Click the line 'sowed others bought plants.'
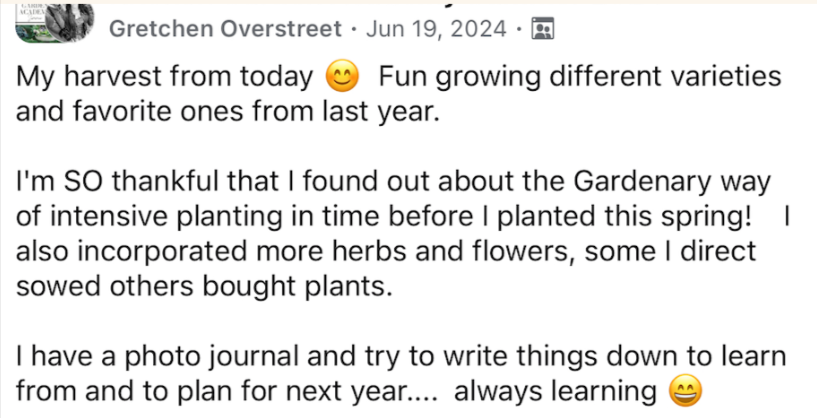 point(200,287)
